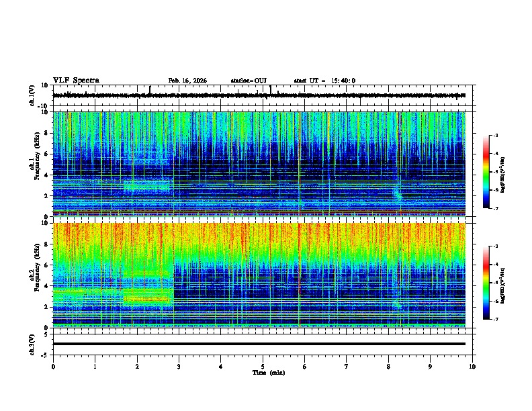Click the "-3" label on ch.2 color scale
Image resolution: width=532 pixels, height=411 pixels.
coord(496,246)
